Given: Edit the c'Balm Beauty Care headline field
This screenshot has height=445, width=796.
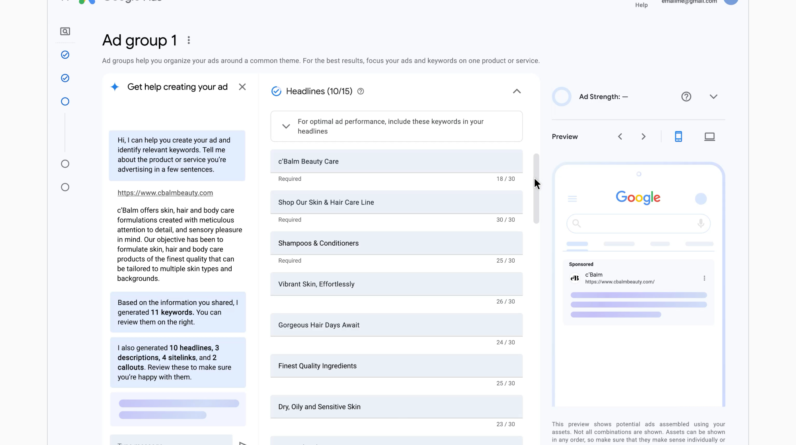Looking at the screenshot, I should click(x=395, y=161).
